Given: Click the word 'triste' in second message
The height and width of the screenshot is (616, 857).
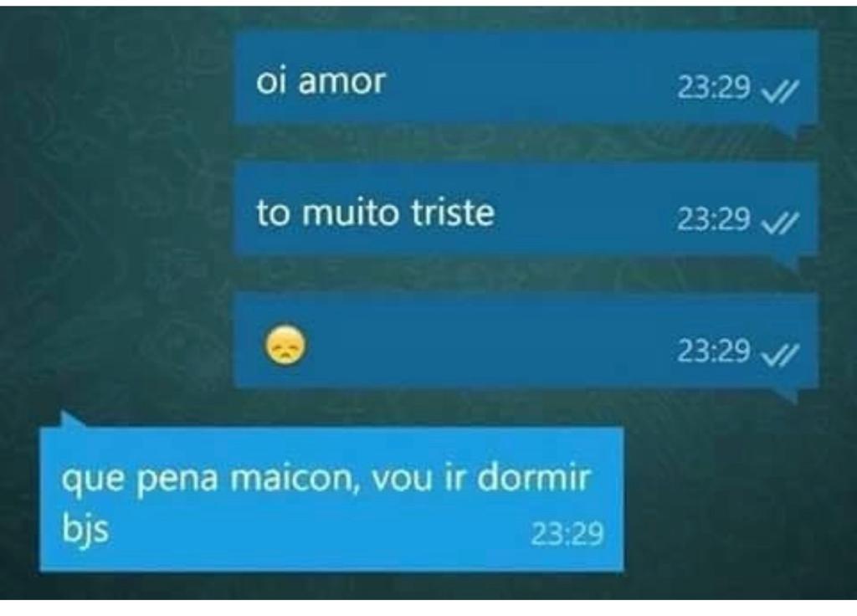Looking at the screenshot, I should click(x=453, y=212).
